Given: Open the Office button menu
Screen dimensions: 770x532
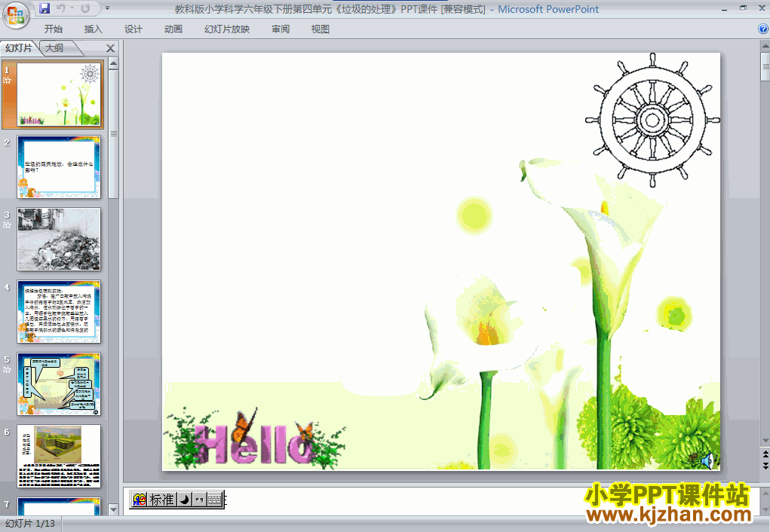Looking at the screenshot, I should pos(16,15).
